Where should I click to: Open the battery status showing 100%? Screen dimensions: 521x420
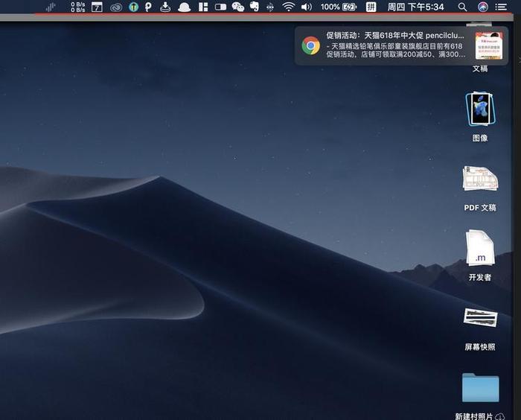(339, 7)
